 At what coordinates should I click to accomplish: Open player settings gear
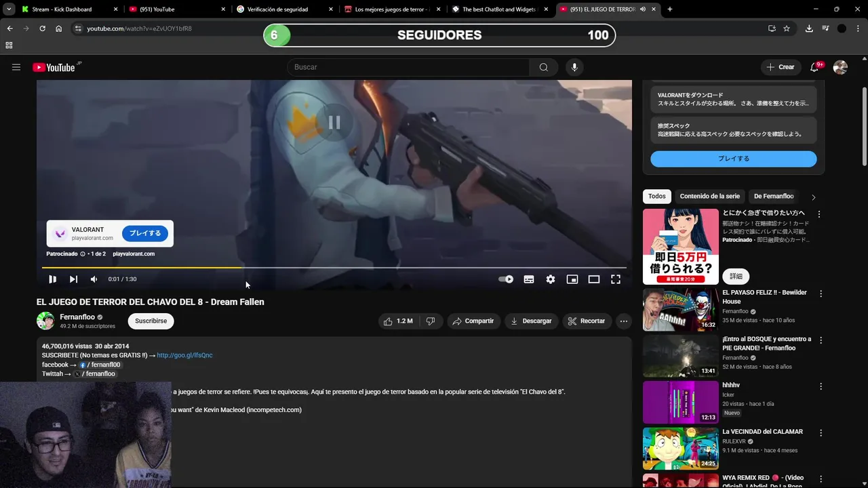click(551, 279)
